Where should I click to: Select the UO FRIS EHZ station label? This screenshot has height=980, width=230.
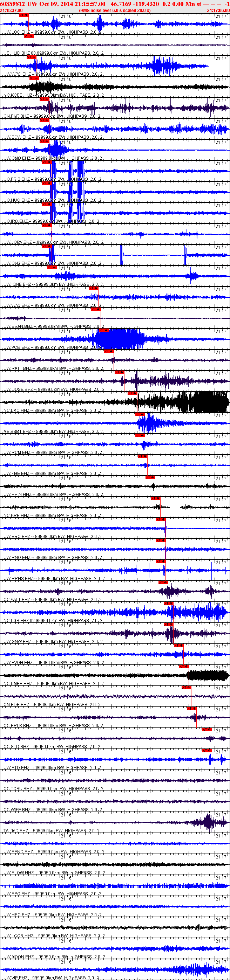[x=52, y=179]
